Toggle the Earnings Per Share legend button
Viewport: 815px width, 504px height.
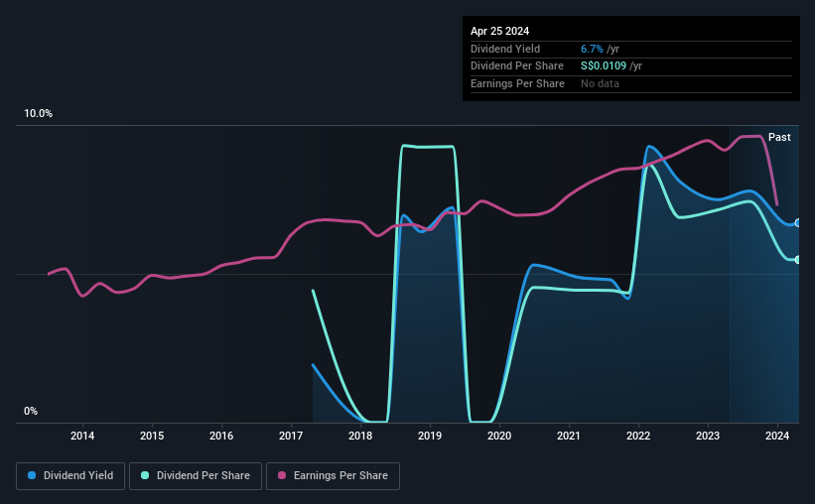[x=333, y=476]
